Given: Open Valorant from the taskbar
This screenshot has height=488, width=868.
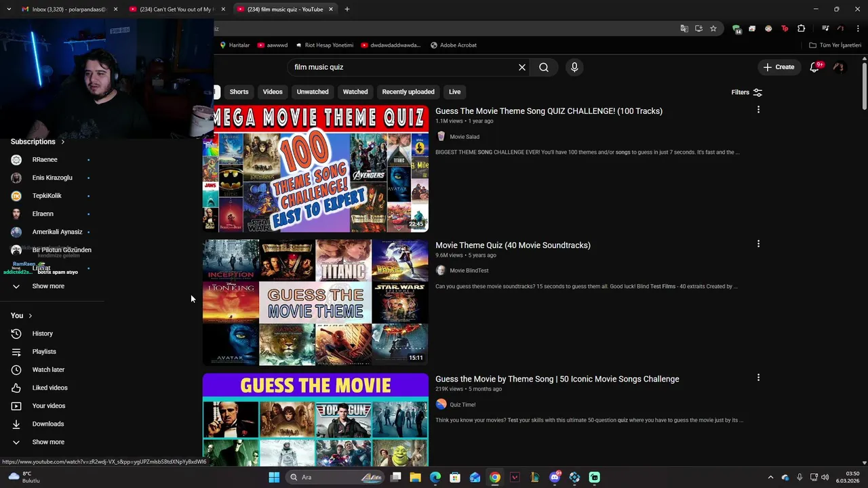Looking at the screenshot, I should [x=515, y=477].
